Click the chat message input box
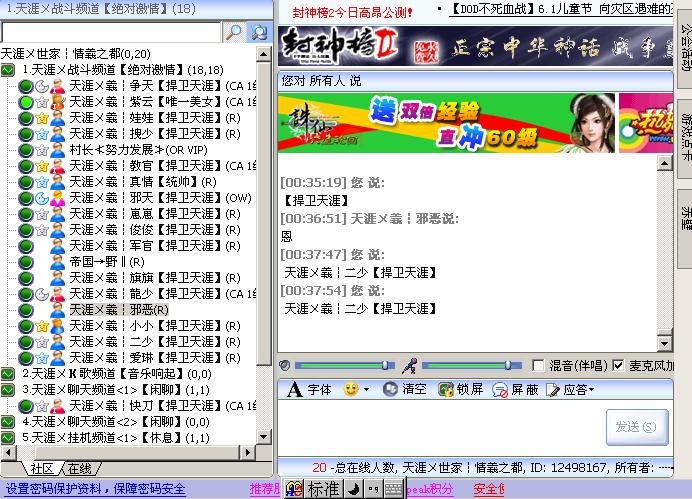692x499 pixels. coord(441,427)
